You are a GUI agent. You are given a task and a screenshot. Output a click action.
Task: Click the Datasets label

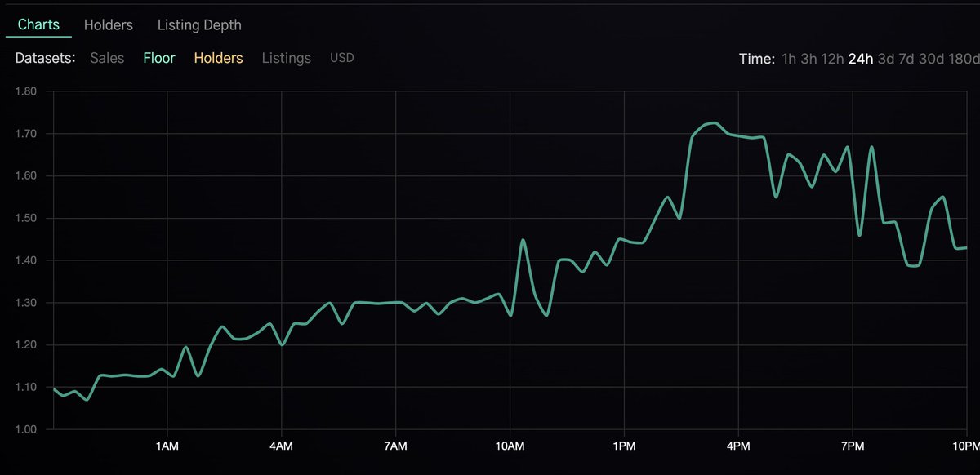coord(46,58)
